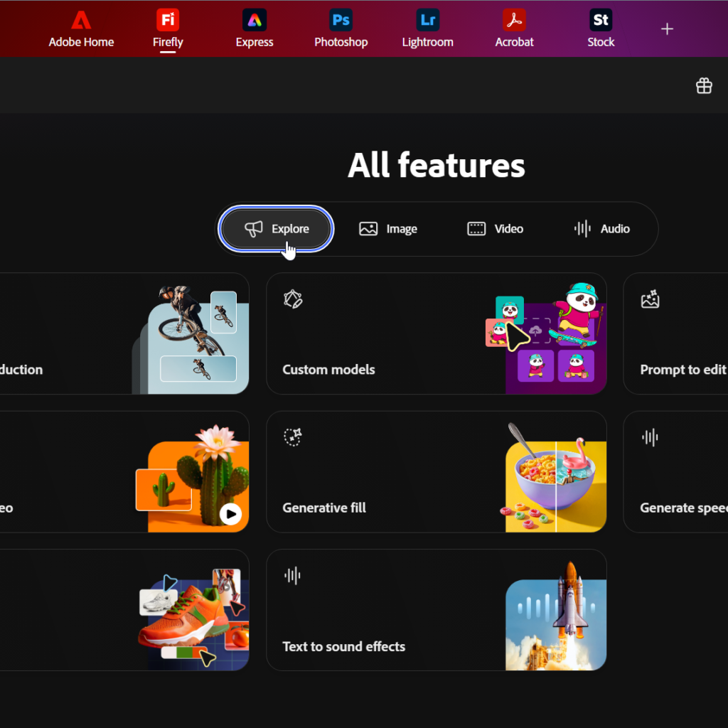The width and height of the screenshot is (728, 728).
Task: Filter features by Audio
Action: pos(601,229)
